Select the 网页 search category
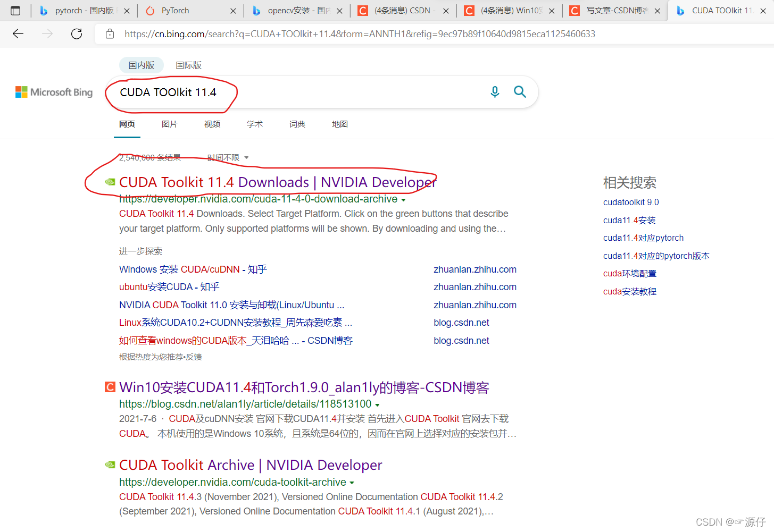This screenshot has height=532, width=774. (127, 124)
